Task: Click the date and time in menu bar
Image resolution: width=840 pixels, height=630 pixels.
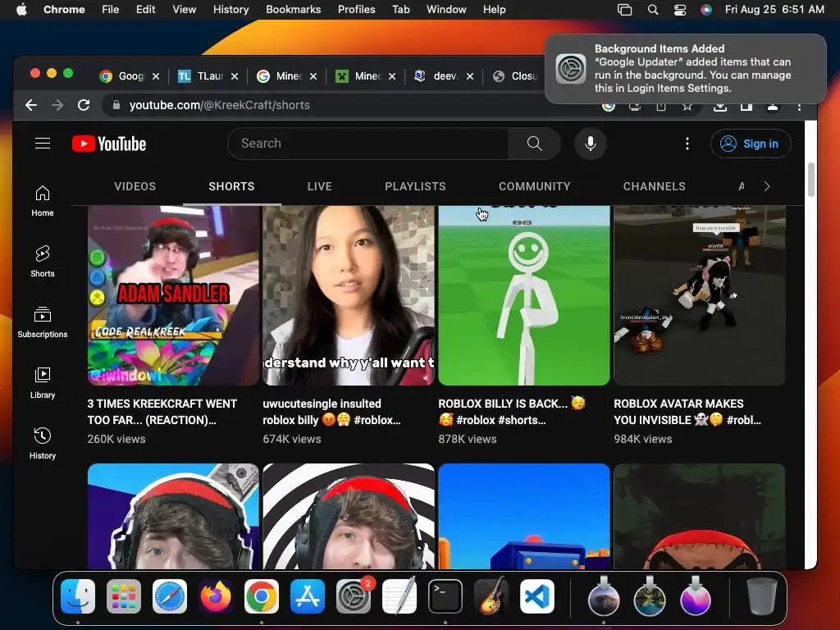Action: [x=774, y=10]
